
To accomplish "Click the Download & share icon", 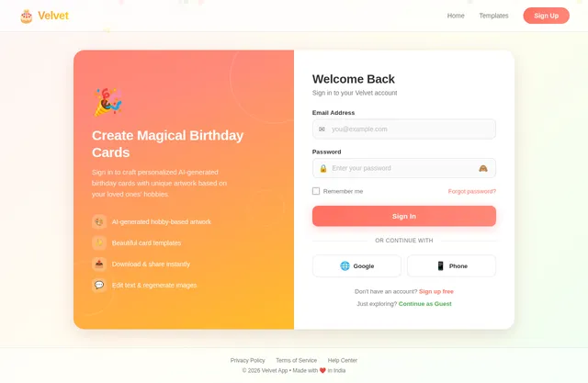I will (x=99, y=264).
